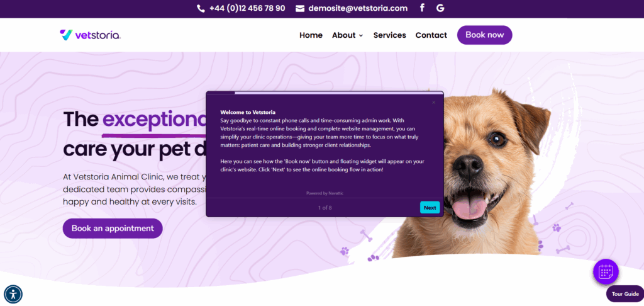
Task: Click Book an appointment button
Action: point(113,229)
